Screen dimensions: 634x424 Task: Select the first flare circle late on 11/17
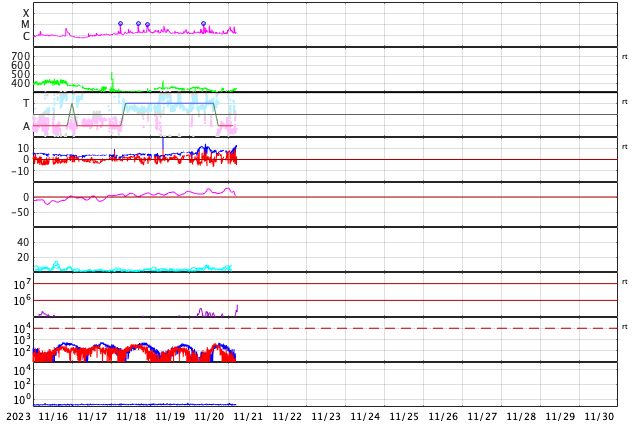pyautogui.click(x=120, y=24)
